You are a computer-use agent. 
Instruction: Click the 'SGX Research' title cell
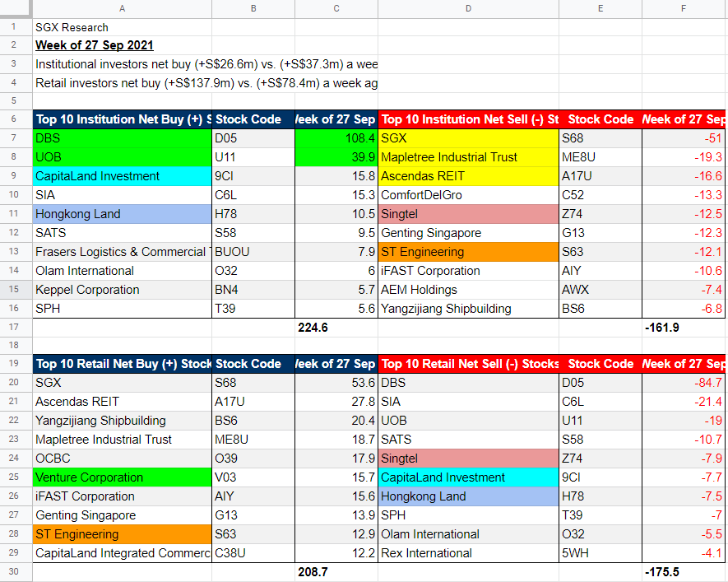click(122, 27)
